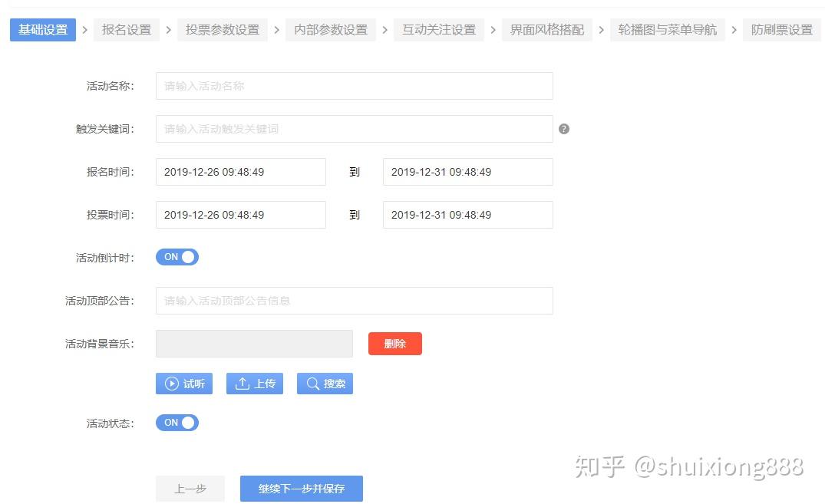Image resolution: width=825 pixels, height=504 pixels.
Task: Open the 投票时间 start date field
Action: point(240,215)
